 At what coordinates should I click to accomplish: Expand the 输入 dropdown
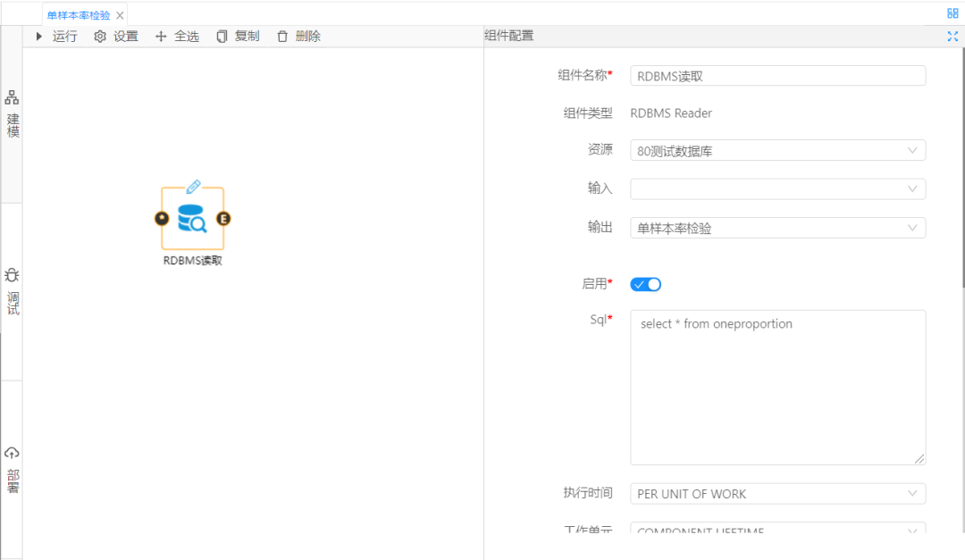(x=777, y=189)
